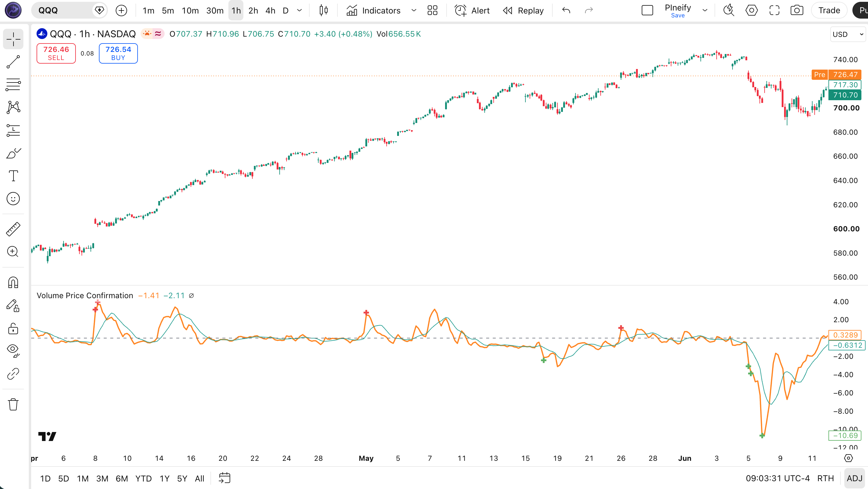Switch to 5m timeframe

click(x=168, y=10)
